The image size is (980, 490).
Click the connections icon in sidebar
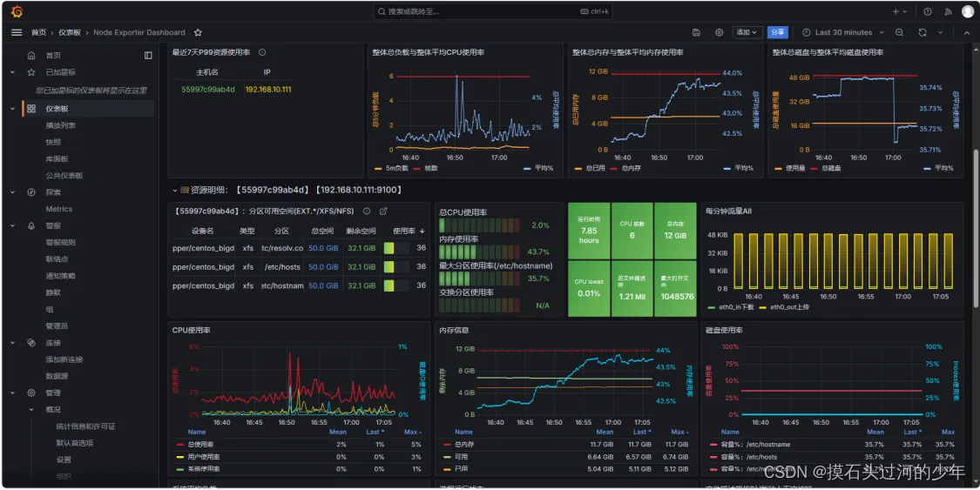click(31, 343)
